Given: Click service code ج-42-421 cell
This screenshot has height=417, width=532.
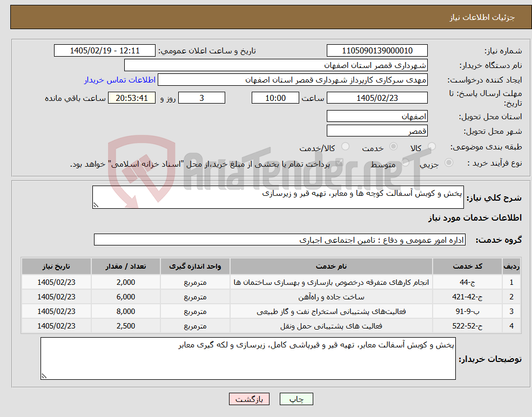Looking at the screenshot, I should tap(467, 297).
